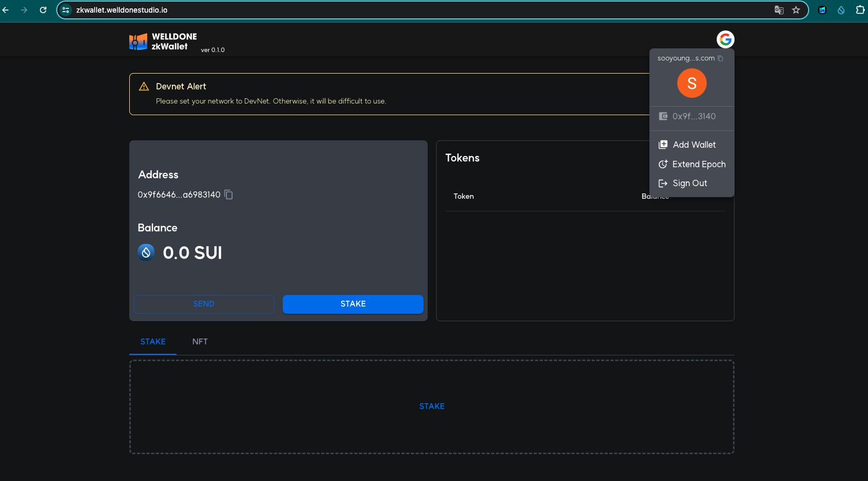Select the STAKE tab below the balance card

tap(152, 341)
